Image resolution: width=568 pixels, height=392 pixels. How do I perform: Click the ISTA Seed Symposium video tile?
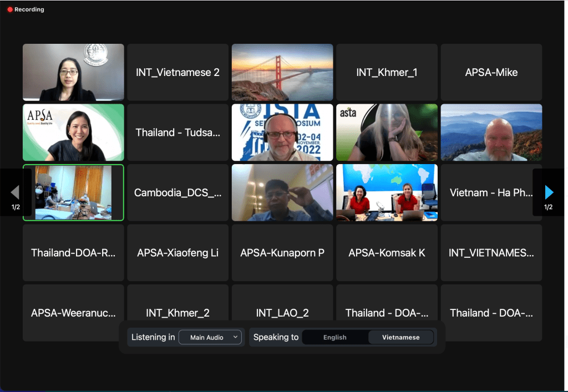pos(282,133)
